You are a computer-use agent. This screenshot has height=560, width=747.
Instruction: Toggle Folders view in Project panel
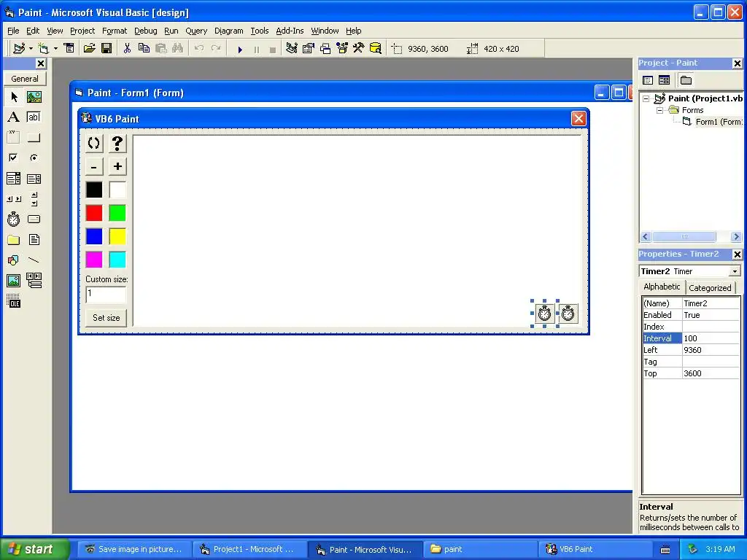coord(686,80)
